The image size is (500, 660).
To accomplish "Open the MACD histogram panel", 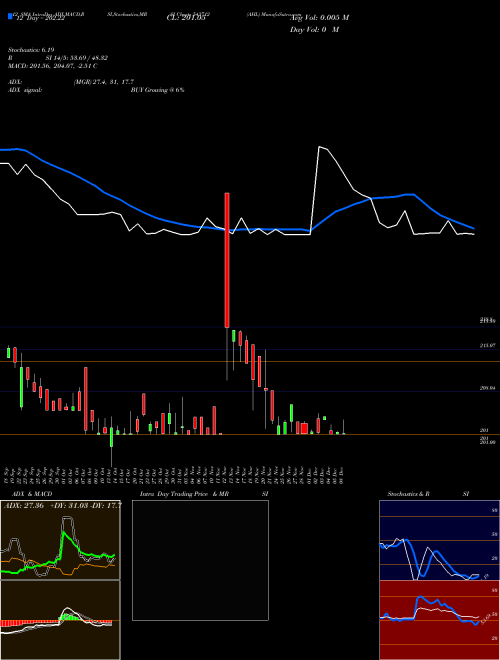I will coord(60,620).
